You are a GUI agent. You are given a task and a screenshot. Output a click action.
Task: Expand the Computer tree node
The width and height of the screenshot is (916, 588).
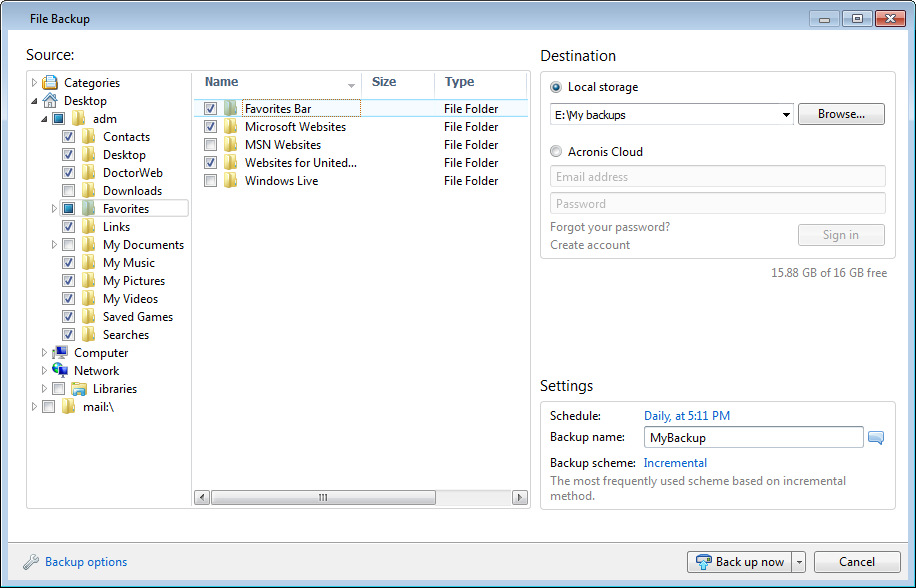44,352
